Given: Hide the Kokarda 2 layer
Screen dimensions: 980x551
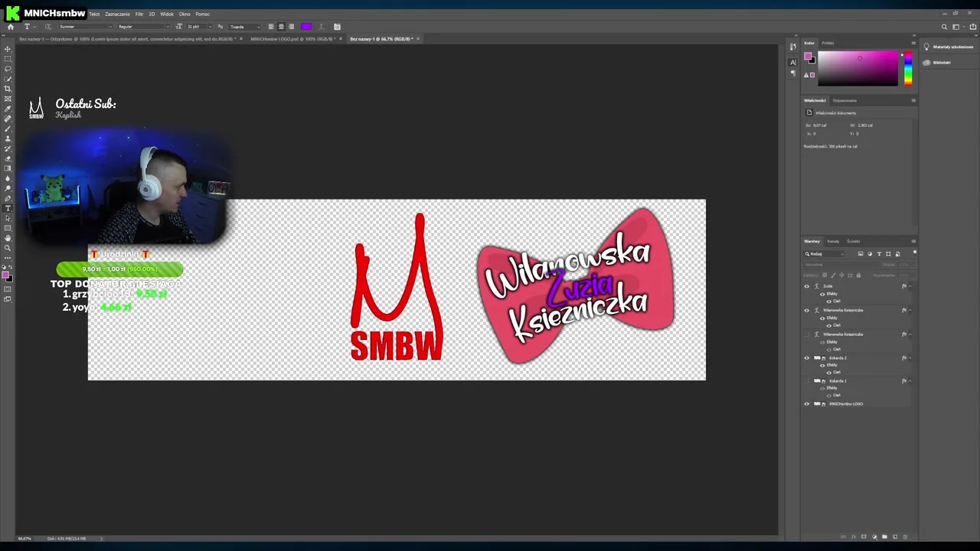Looking at the screenshot, I should click(x=806, y=357).
